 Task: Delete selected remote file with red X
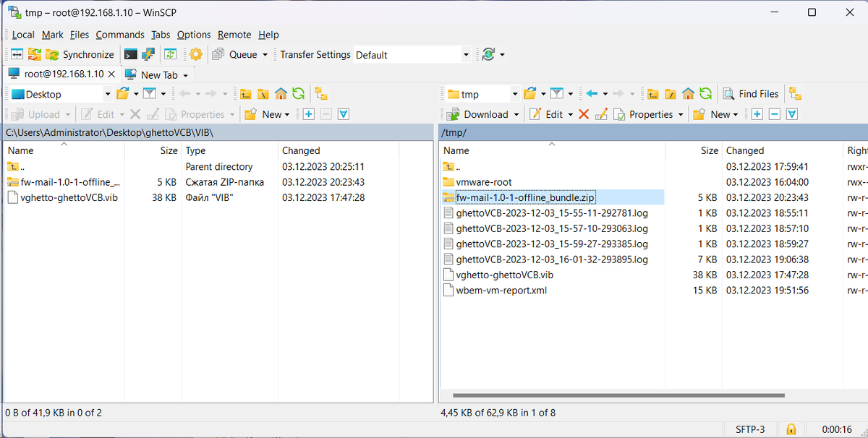583,114
